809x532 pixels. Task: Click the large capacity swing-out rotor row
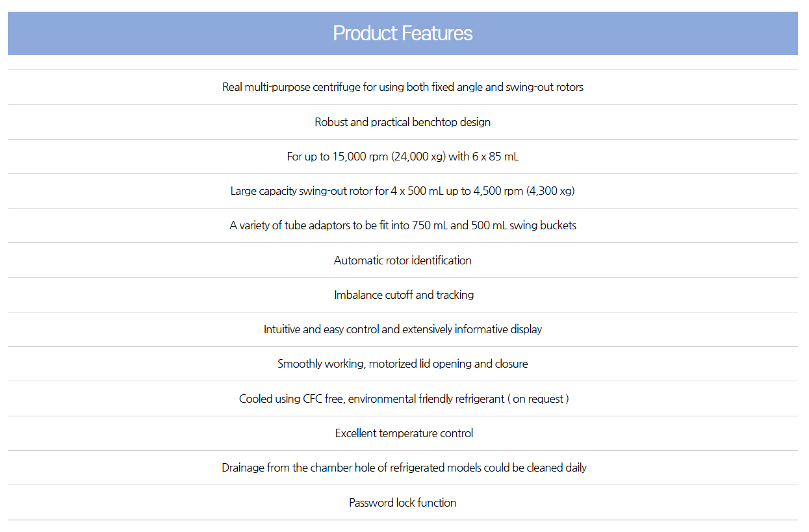pos(403,191)
